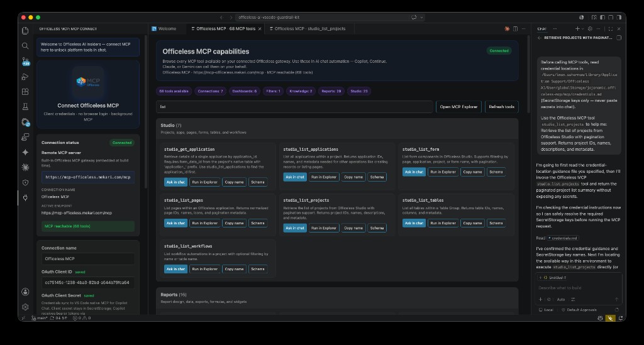This screenshot has width=644, height=345.
Task: Click the Open MCP Explorer button
Action: (458, 107)
